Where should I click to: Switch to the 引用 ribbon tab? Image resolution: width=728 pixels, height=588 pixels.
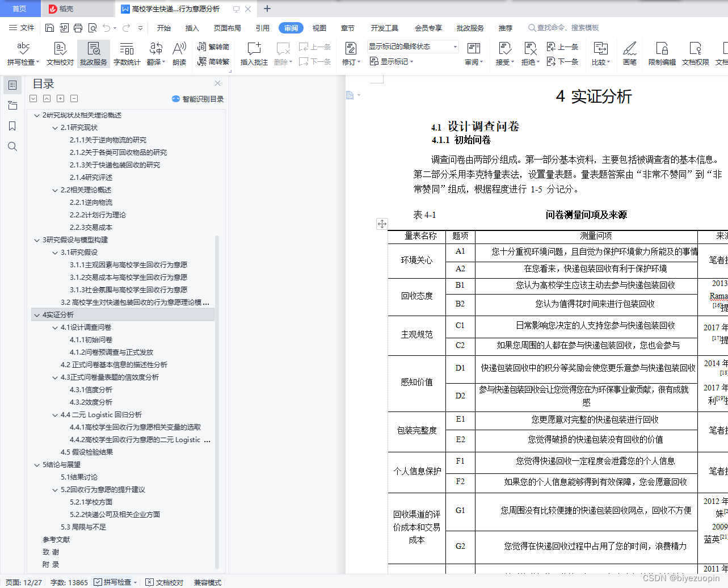pyautogui.click(x=263, y=28)
